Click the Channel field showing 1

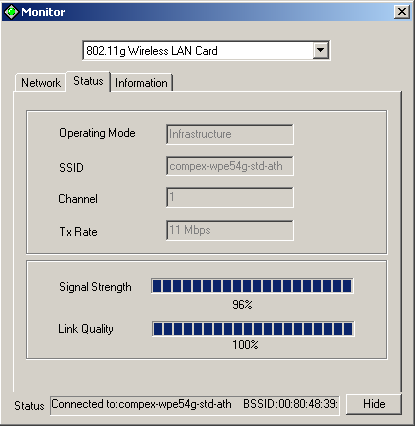230,197
